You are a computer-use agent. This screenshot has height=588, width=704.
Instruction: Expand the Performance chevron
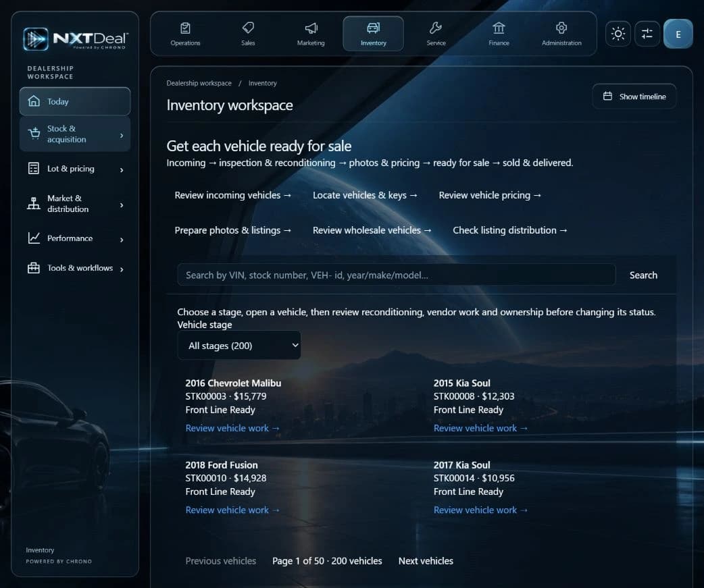(x=121, y=240)
